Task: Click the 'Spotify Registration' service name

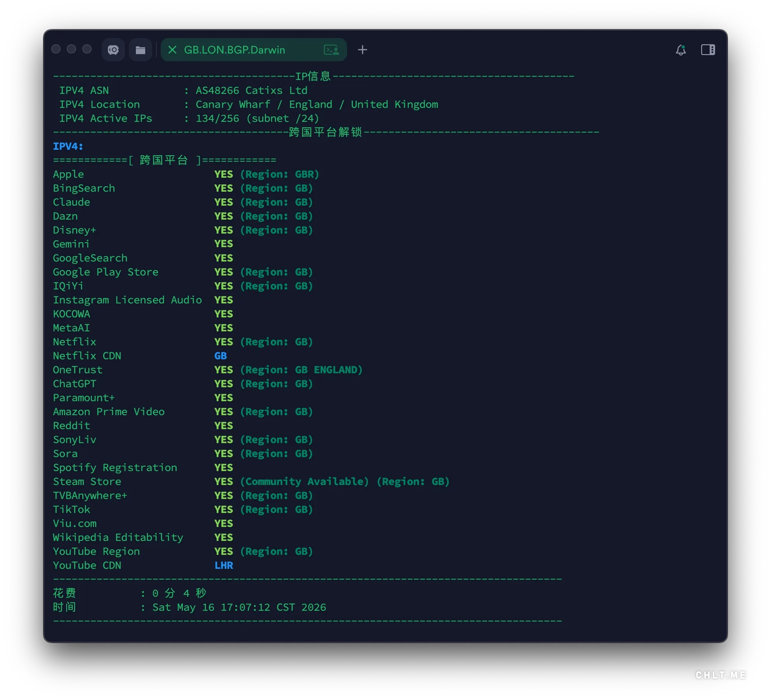Action: (x=115, y=468)
